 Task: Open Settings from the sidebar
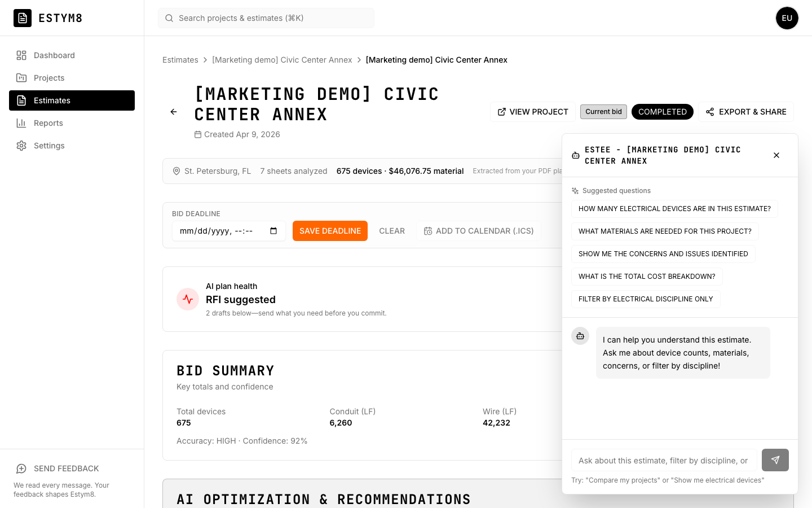pyautogui.click(x=49, y=146)
